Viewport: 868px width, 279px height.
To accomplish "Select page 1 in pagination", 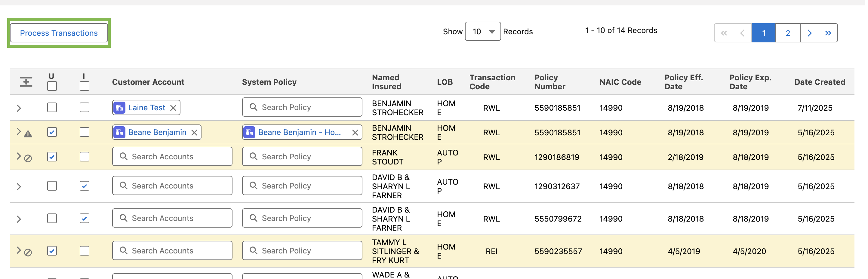I will (764, 33).
